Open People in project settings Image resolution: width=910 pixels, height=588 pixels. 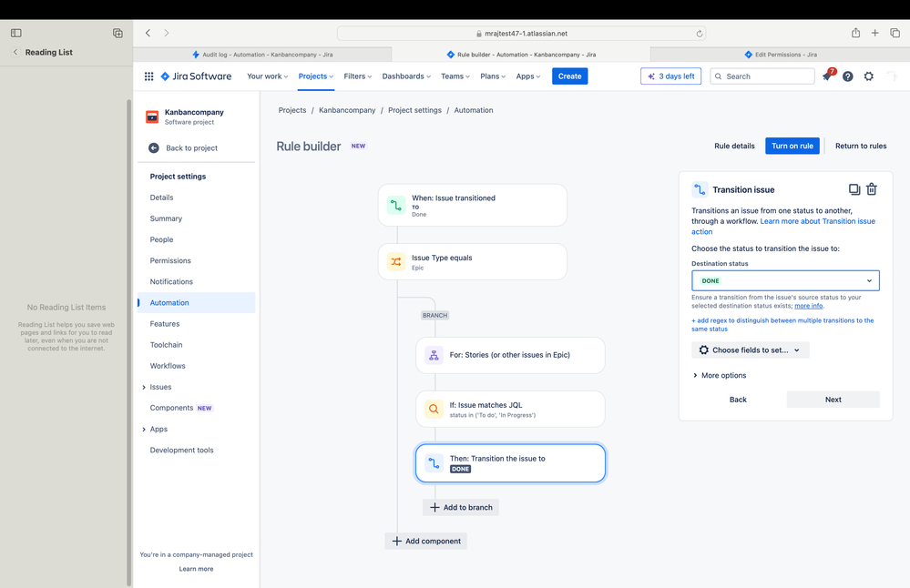coord(161,239)
